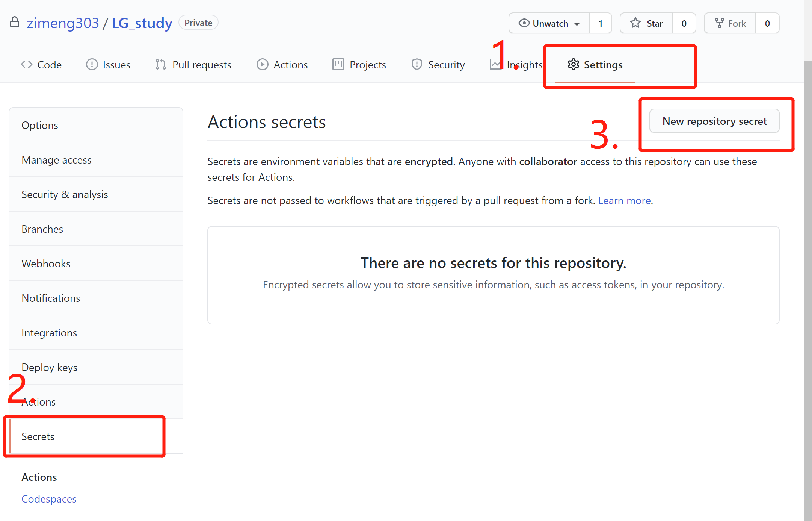The width and height of the screenshot is (812, 521).
Task: Open the Learn more link
Action: click(x=624, y=201)
